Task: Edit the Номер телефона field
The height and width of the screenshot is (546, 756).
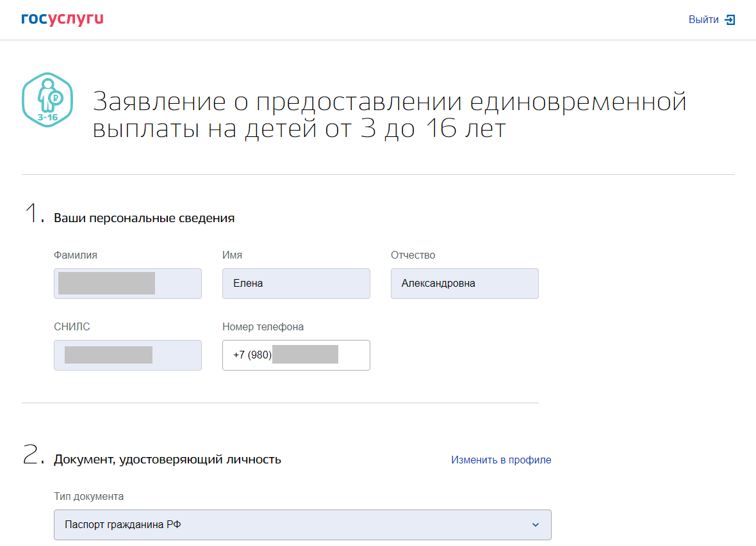Action: point(296,355)
